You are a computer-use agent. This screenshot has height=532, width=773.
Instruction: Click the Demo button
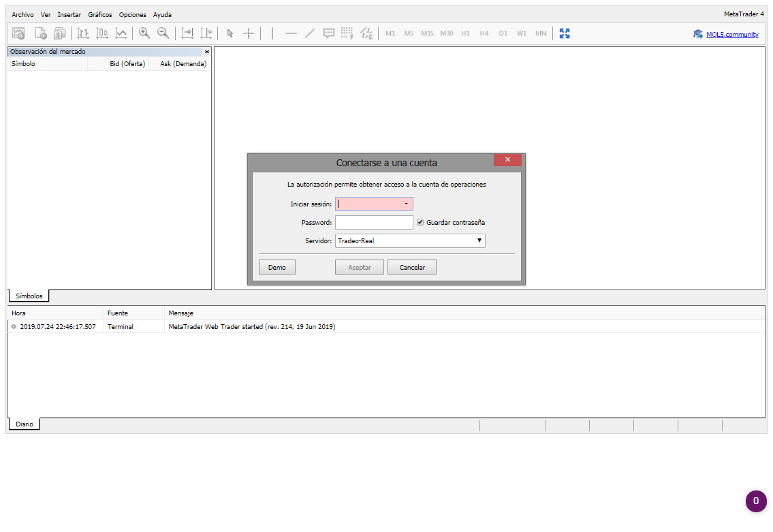(x=277, y=267)
